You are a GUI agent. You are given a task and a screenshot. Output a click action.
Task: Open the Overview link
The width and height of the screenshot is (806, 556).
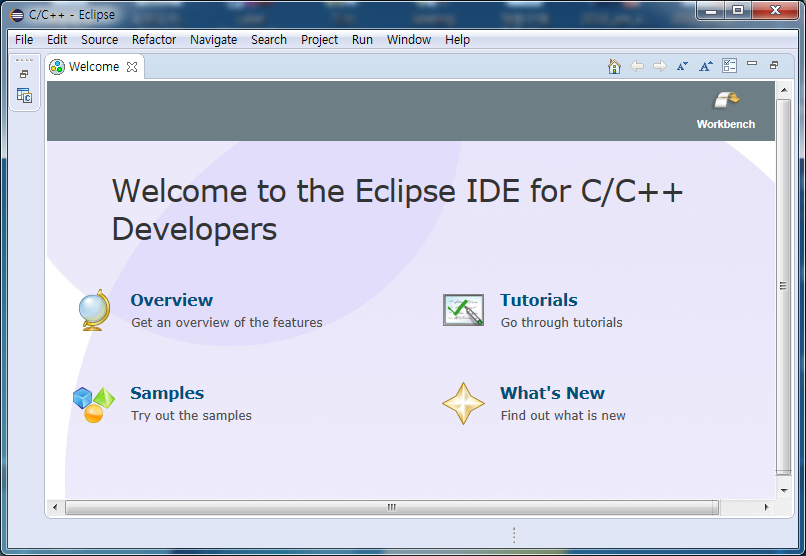point(171,300)
